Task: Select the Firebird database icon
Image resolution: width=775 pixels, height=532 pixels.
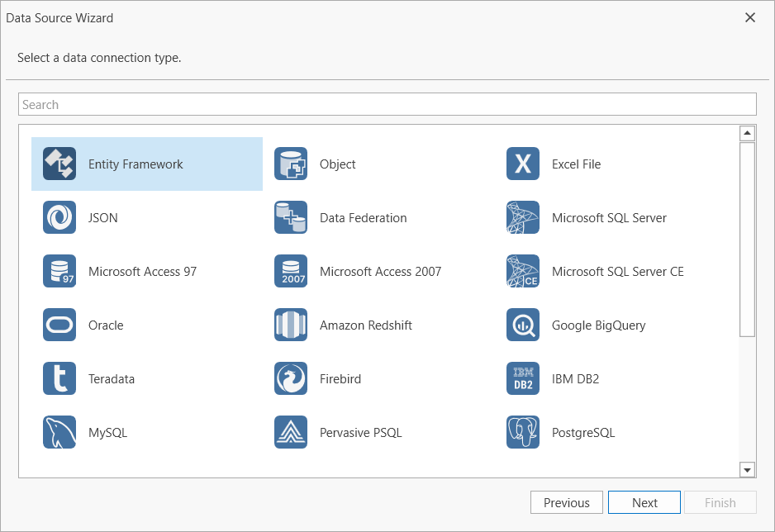Action: (291, 378)
